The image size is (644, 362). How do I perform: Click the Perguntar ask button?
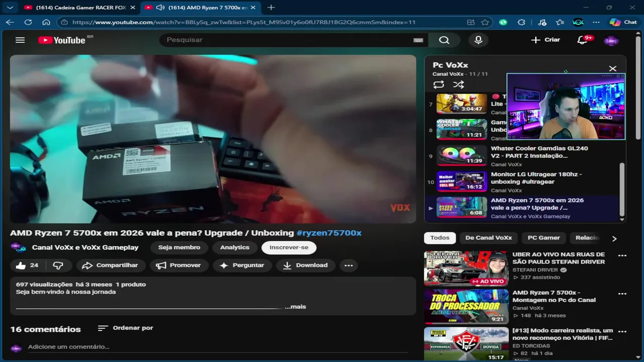click(242, 265)
